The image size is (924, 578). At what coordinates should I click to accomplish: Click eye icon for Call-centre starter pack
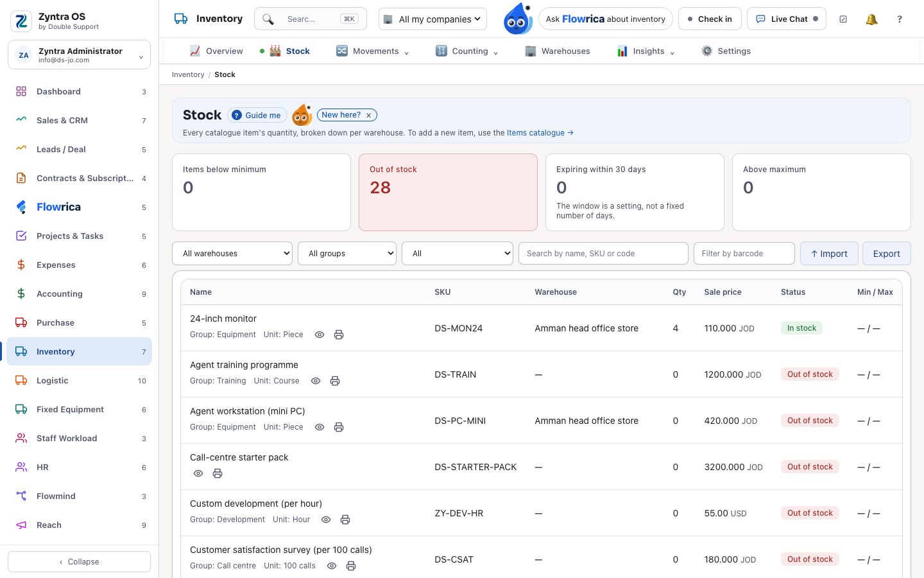[x=198, y=473]
